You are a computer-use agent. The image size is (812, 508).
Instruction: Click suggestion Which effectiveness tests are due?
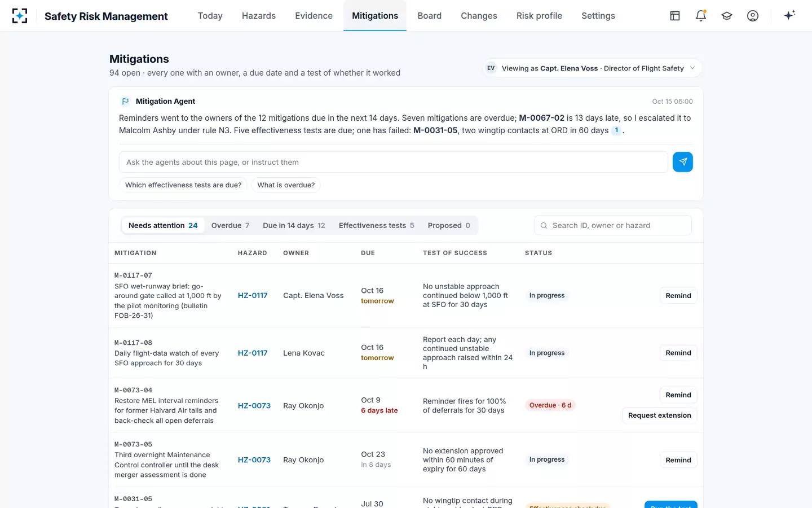(x=183, y=185)
